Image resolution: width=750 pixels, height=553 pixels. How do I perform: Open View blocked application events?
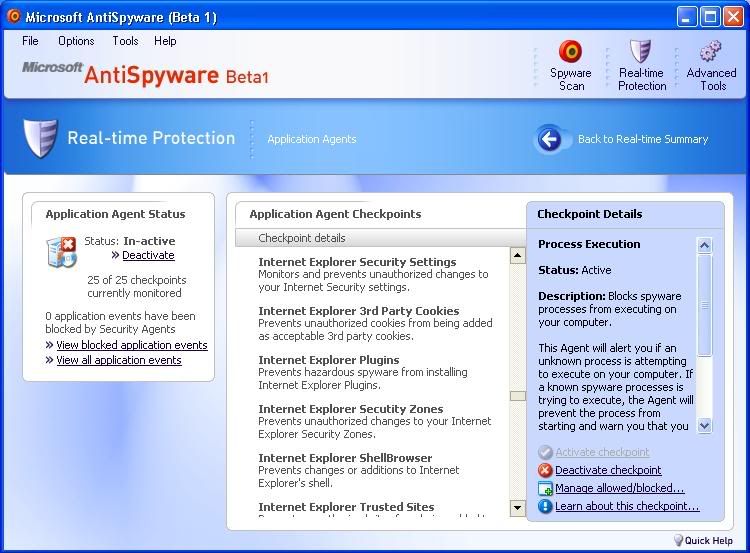point(132,345)
